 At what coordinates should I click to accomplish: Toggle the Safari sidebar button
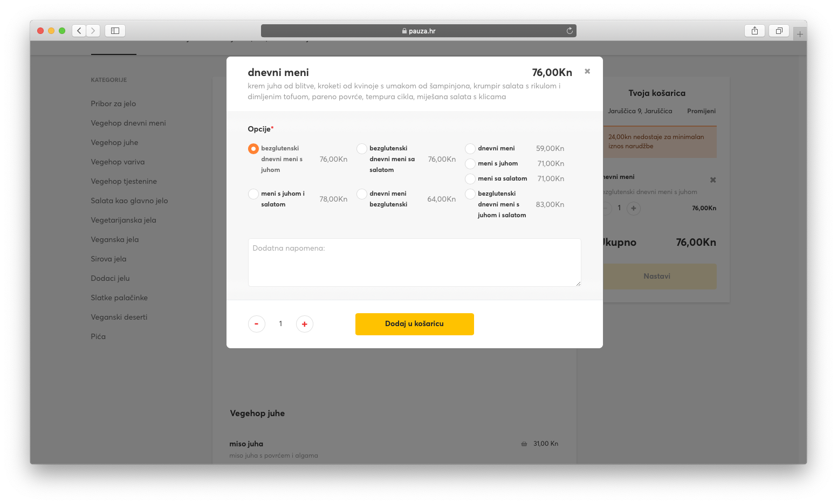(x=115, y=31)
